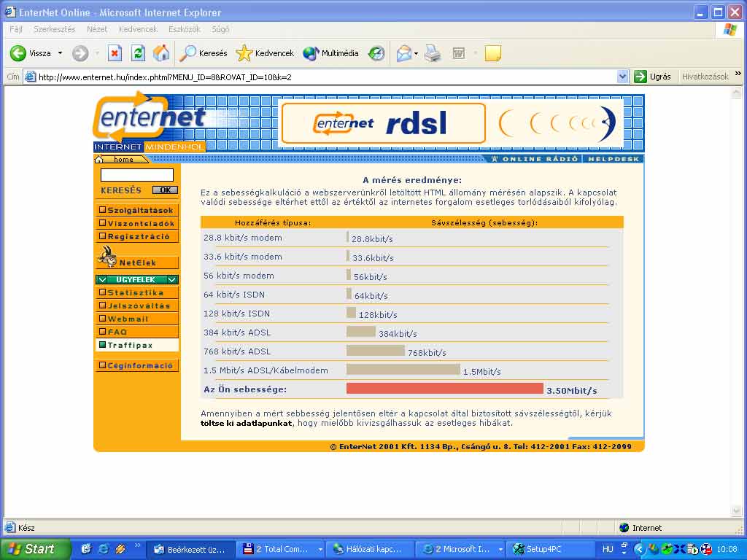Open the Mail envelope icon
The image size is (747, 560).
pos(404,52)
